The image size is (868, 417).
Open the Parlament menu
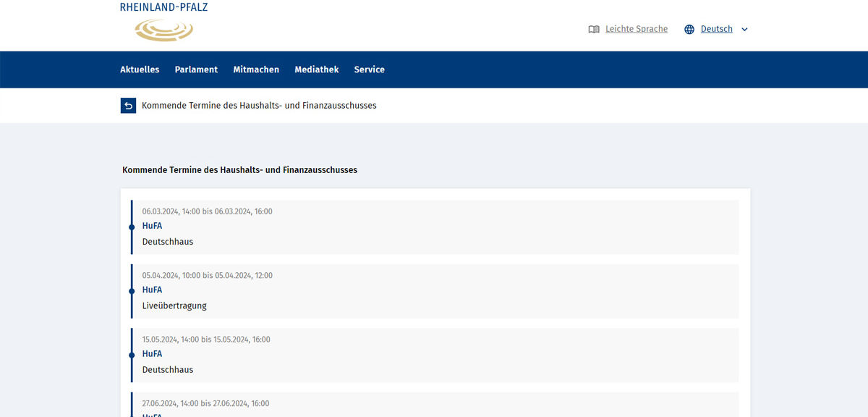click(x=196, y=69)
